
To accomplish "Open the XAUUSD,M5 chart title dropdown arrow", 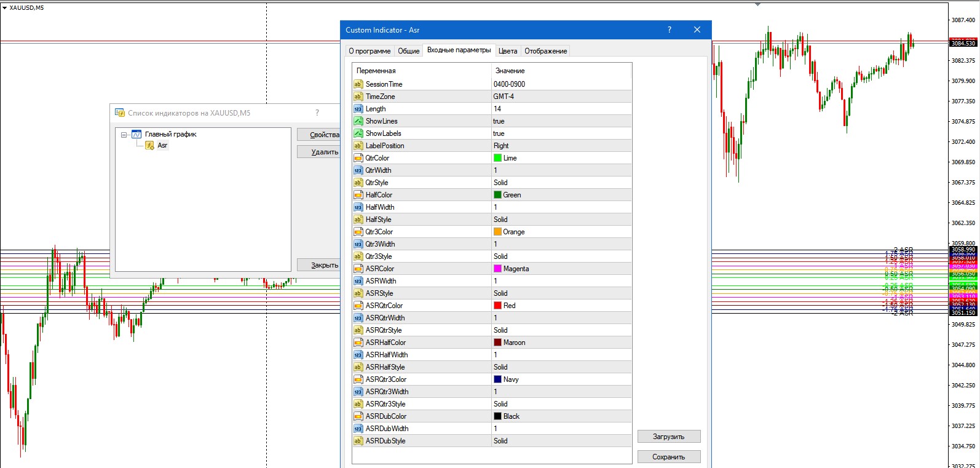I will [4, 8].
